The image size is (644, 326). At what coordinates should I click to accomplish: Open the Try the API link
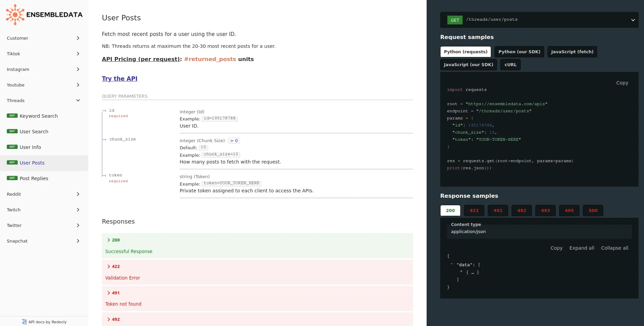point(120,79)
